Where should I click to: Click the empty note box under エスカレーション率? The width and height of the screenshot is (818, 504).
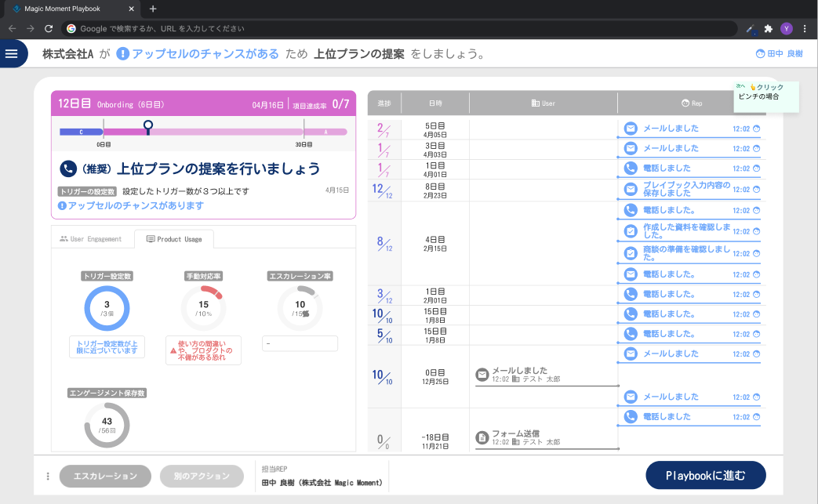coord(300,343)
